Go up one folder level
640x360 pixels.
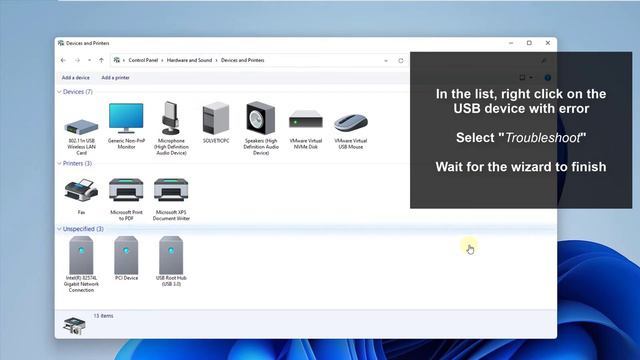pyautogui.click(x=101, y=60)
